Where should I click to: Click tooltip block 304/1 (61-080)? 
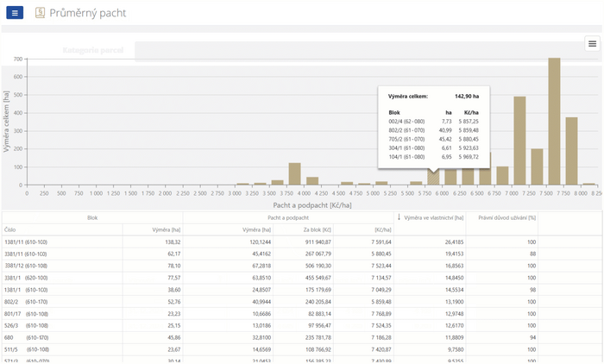(406, 147)
